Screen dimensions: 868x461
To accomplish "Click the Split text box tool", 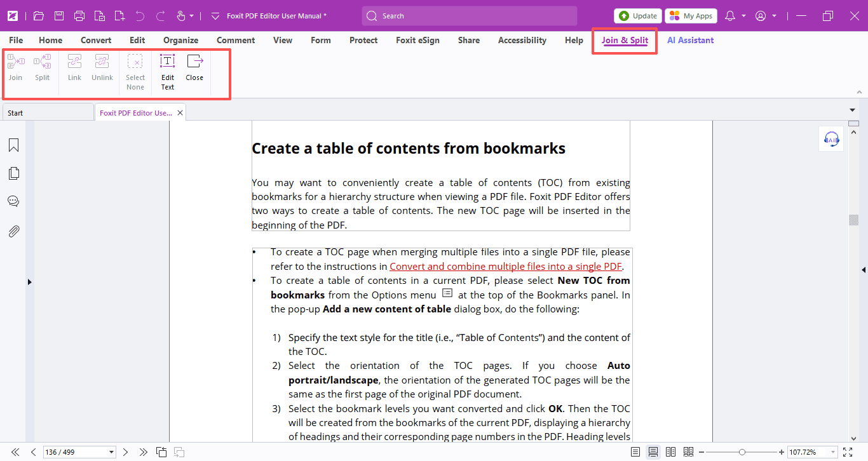I will [43, 68].
